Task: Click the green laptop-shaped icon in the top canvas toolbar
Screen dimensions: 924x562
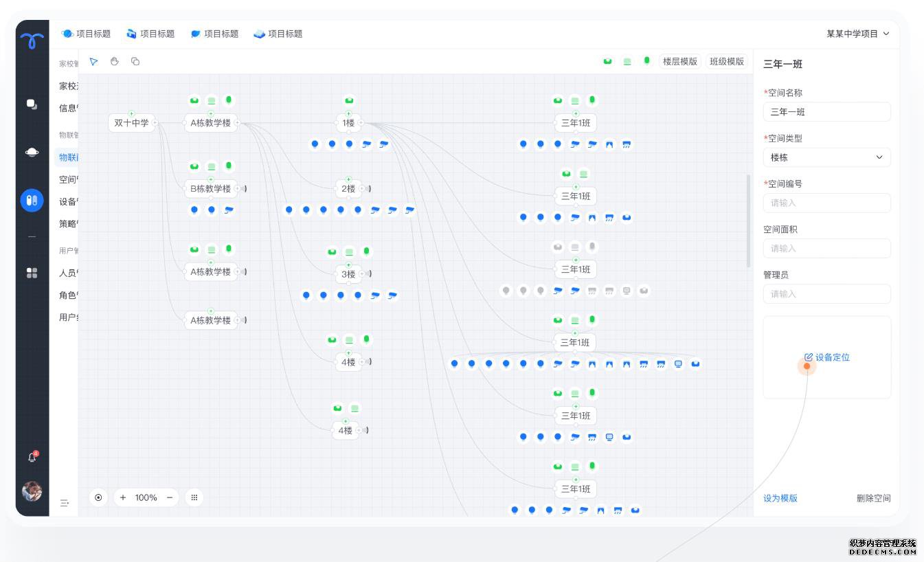Action: point(627,61)
